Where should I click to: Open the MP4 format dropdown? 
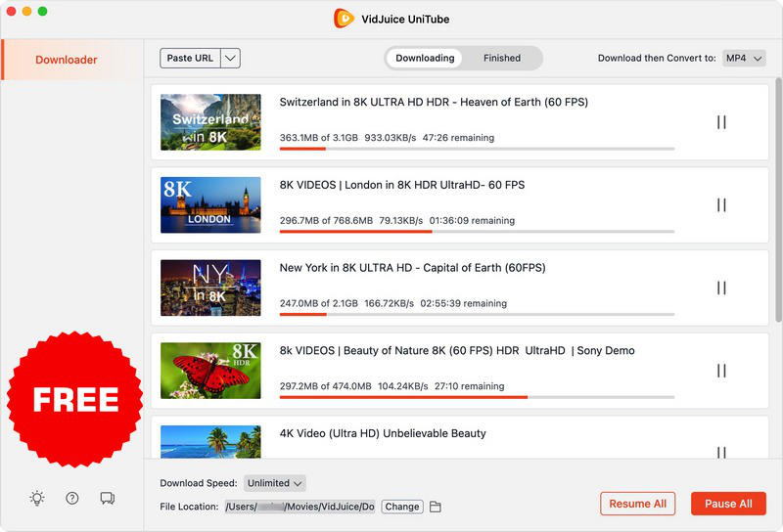[744, 58]
